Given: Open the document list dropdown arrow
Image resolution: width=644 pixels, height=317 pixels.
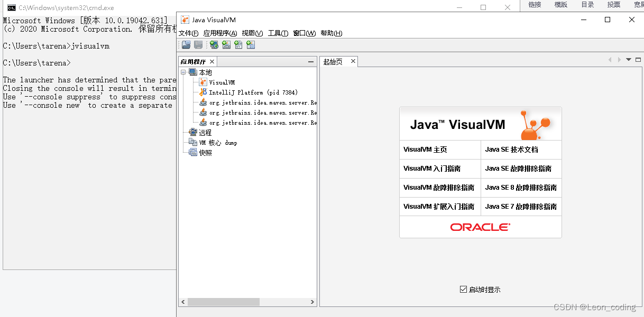Looking at the screenshot, I should [629, 60].
